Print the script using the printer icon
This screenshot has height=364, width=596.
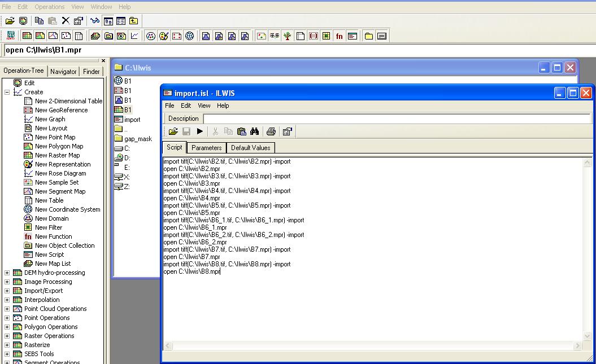click(x=271, y=131)
